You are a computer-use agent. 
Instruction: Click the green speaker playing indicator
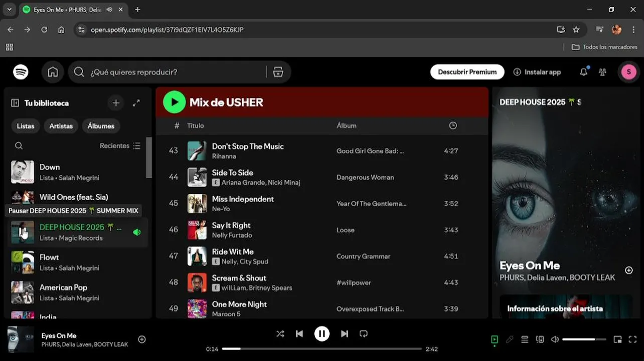[136, 232]
